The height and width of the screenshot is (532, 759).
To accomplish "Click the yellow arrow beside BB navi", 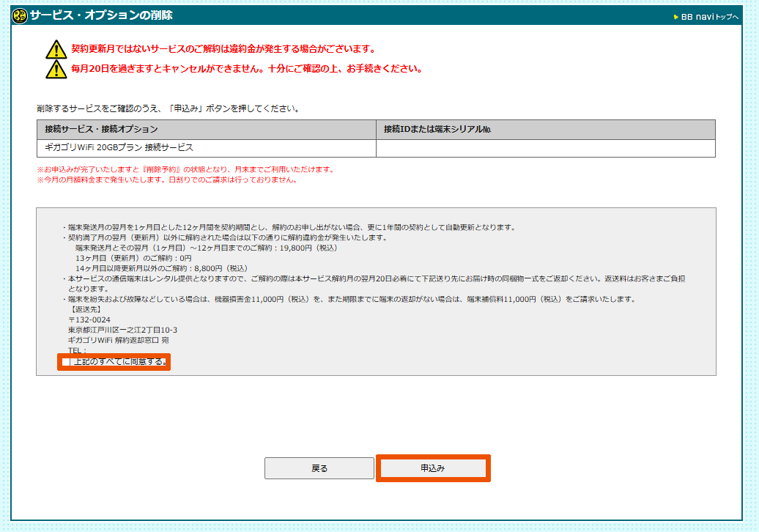I will click(676, 17).
